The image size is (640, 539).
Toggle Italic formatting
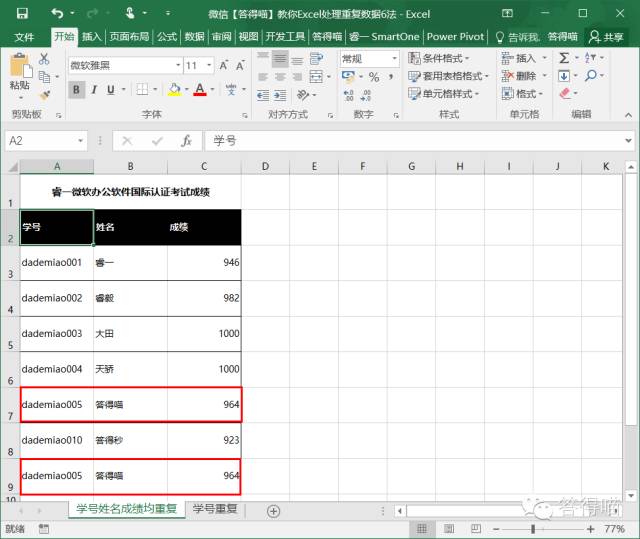94,89
